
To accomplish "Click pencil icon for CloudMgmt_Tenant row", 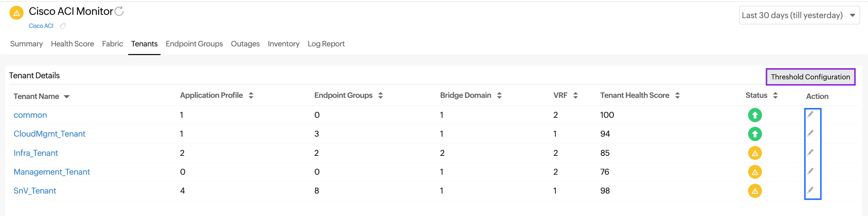I will point(810,133).
